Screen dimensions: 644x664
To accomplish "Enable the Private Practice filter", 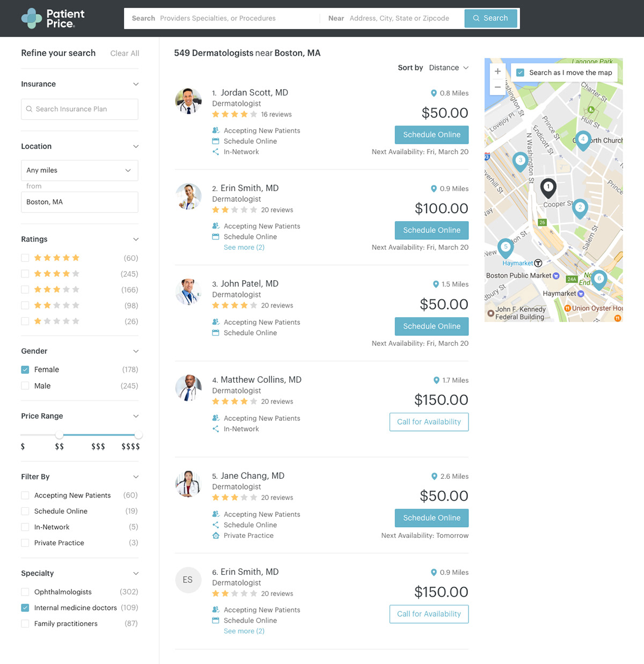I will [x=25, y=543].
